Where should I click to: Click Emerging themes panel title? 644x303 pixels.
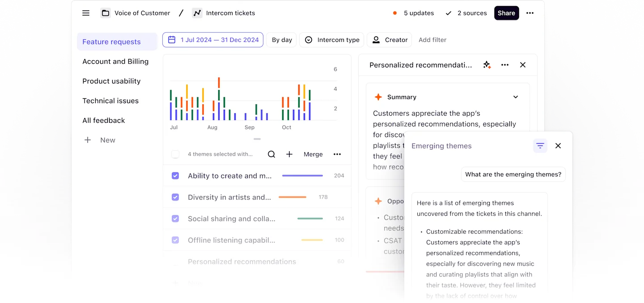click(x=441, y=146)
